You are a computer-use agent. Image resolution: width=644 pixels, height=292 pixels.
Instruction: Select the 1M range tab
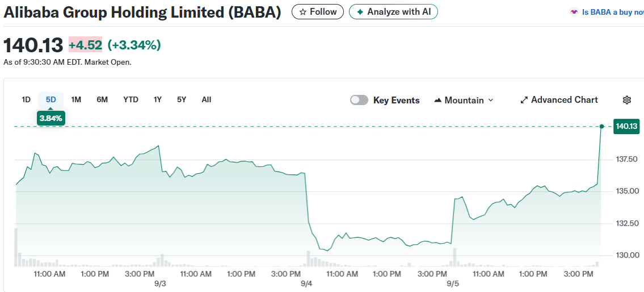coord(76,99)
